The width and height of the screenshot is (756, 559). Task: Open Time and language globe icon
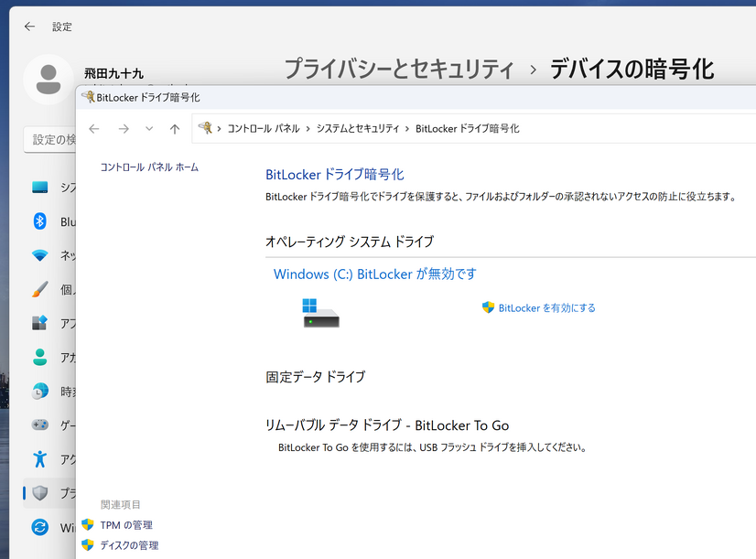40,392
